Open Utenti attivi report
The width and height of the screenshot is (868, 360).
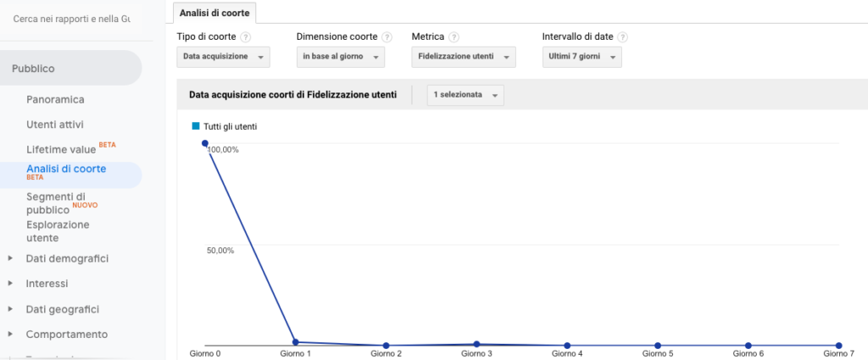tap(55, 125)
